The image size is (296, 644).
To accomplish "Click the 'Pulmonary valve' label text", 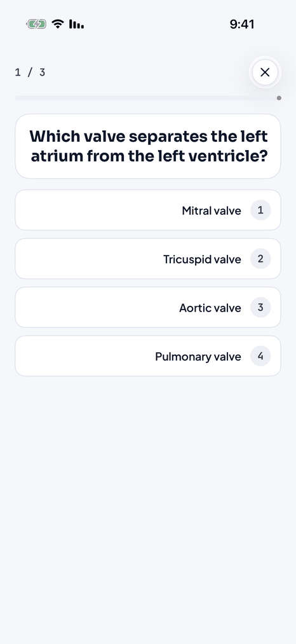I will click(198, 357).
